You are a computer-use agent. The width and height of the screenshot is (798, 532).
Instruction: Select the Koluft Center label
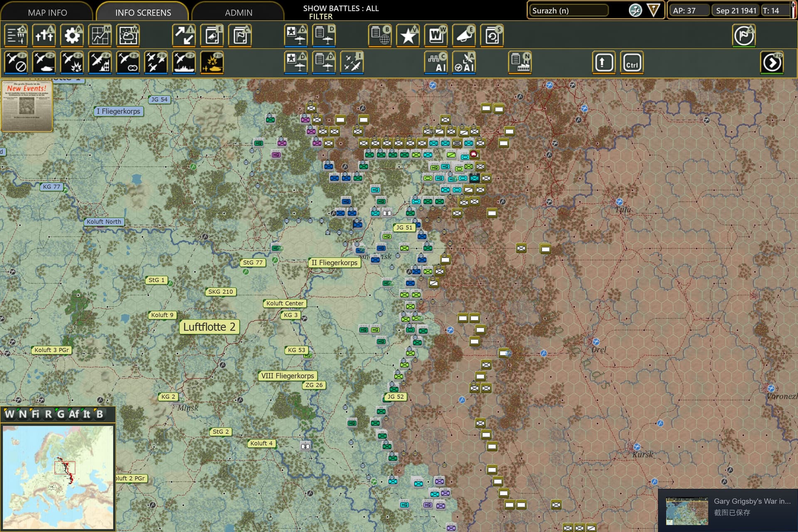tap(285, 303)
